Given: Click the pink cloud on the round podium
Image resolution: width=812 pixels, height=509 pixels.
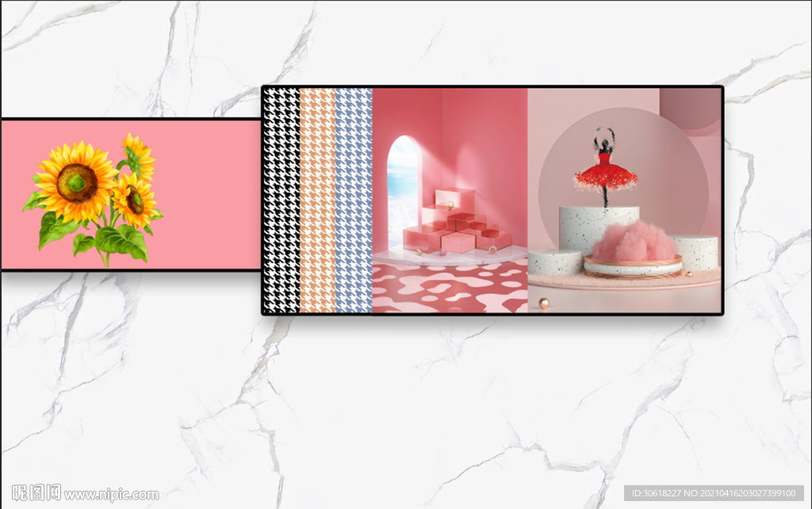Looking at the screenshot, I should click(x=634, y=241).
